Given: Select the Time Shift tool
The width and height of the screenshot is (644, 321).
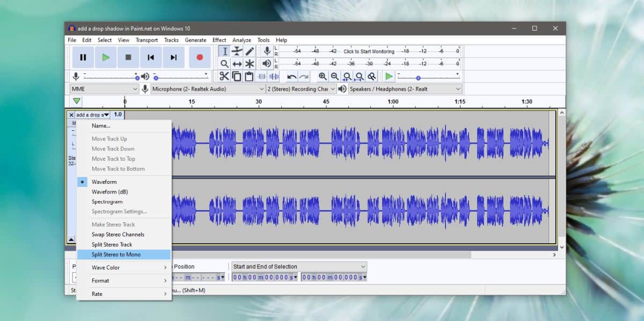Looking at the screenshot, I should 237,64.
